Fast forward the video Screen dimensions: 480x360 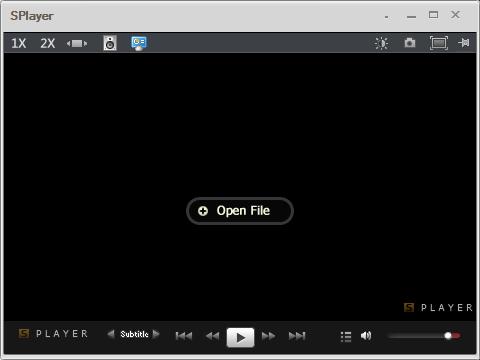268,336
